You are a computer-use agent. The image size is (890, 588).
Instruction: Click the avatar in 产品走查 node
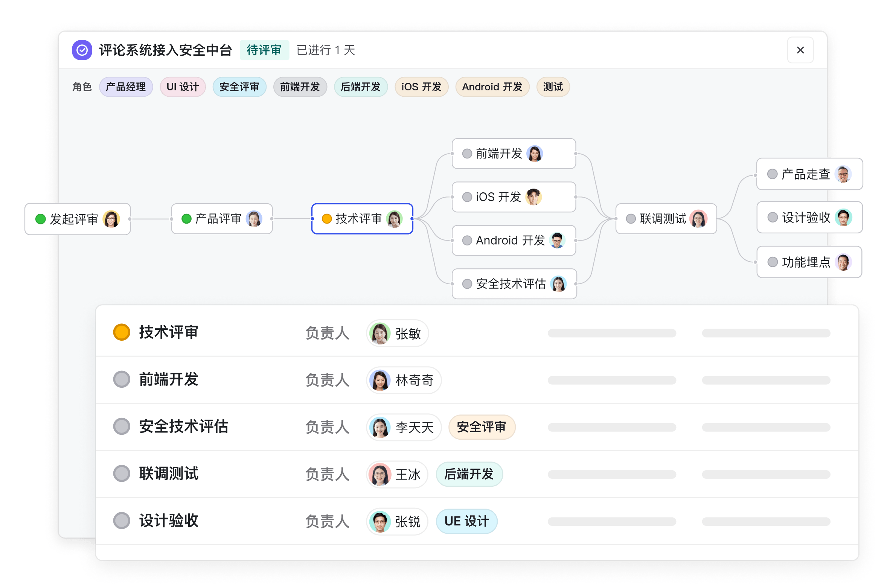click(843, 174)
